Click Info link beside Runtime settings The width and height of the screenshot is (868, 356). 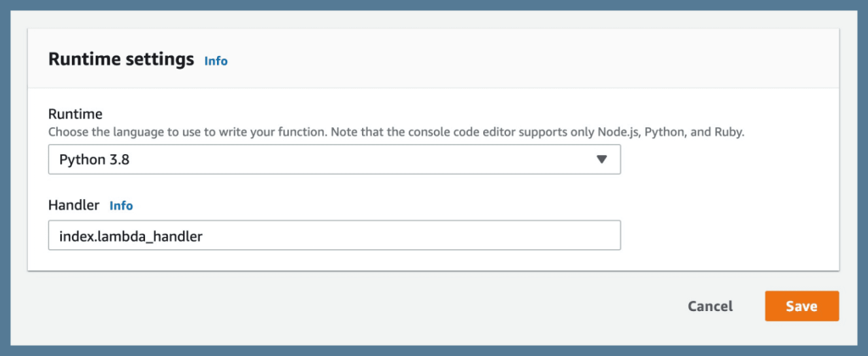tap(216, 61)
